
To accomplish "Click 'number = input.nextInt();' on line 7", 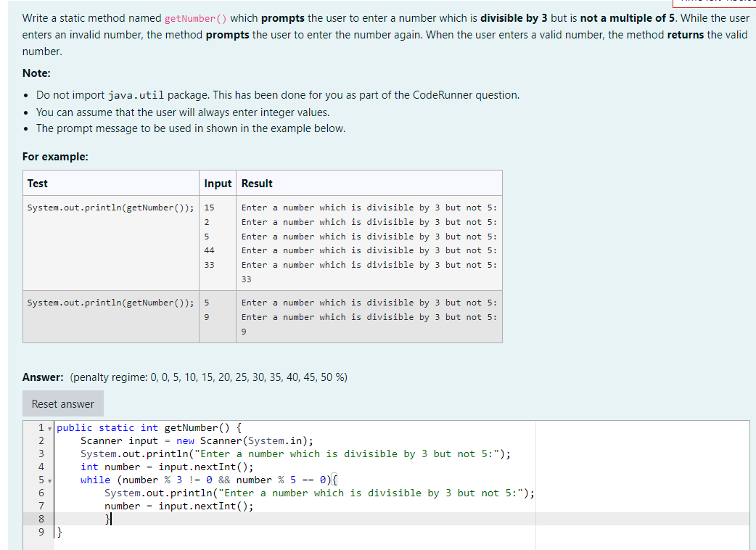I will (x=179, y=506).
